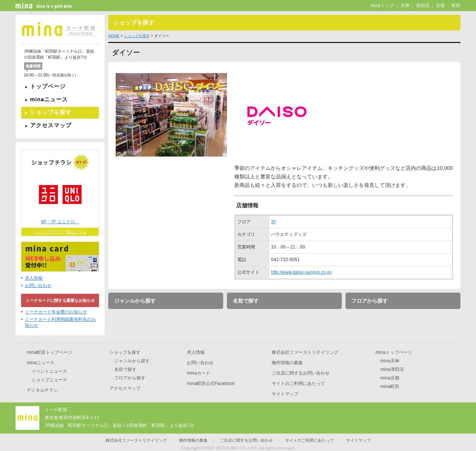Open footer minaカード link
This screenshot has width=476, height=451.
click(x=198, y=373)
